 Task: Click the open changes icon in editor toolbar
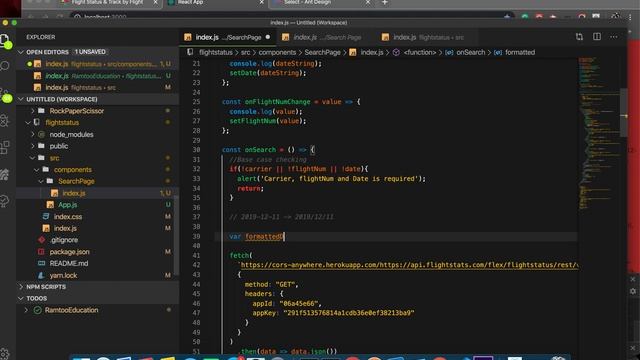pyautogui.click(x=579, y=37)
